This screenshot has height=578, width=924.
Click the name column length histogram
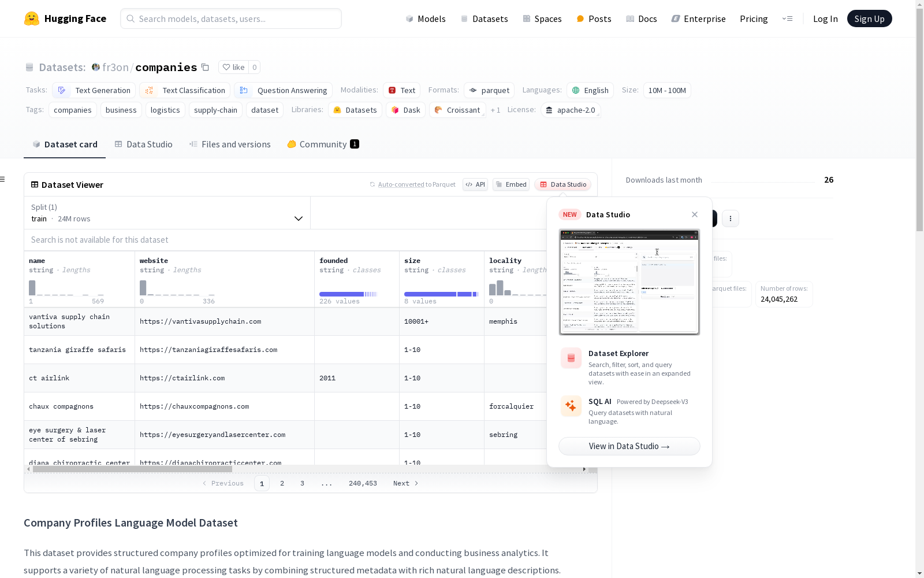click(66, 288)
